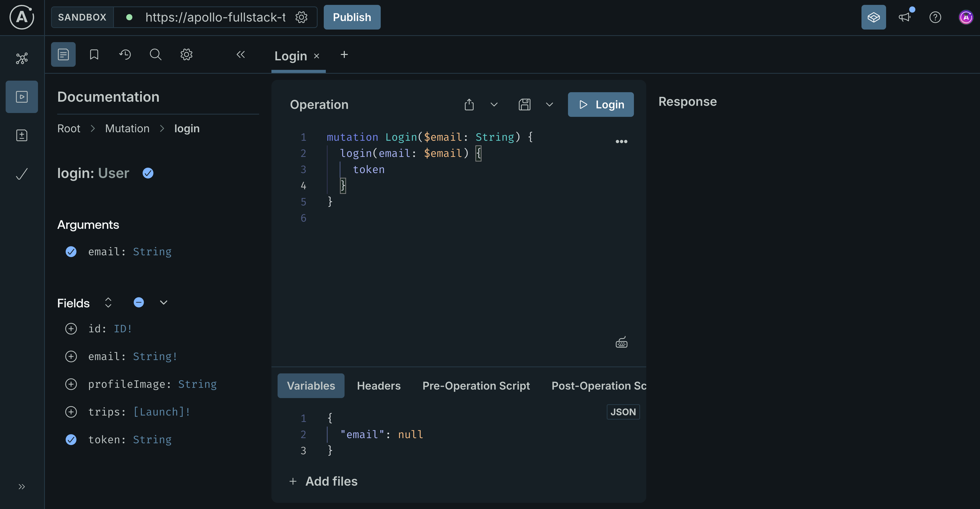Expand the share operation dropdown arrow
980x509 pixels.
tap(494, 104)
